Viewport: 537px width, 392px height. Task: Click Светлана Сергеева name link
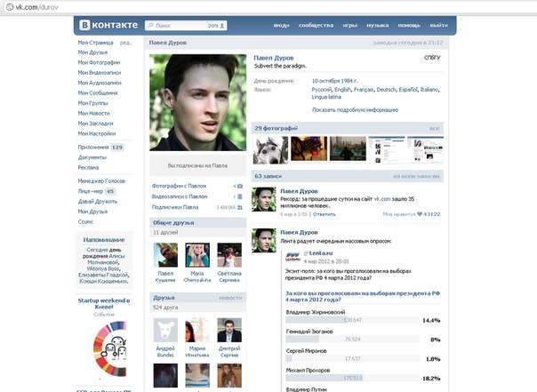click(x=229, y=276)
